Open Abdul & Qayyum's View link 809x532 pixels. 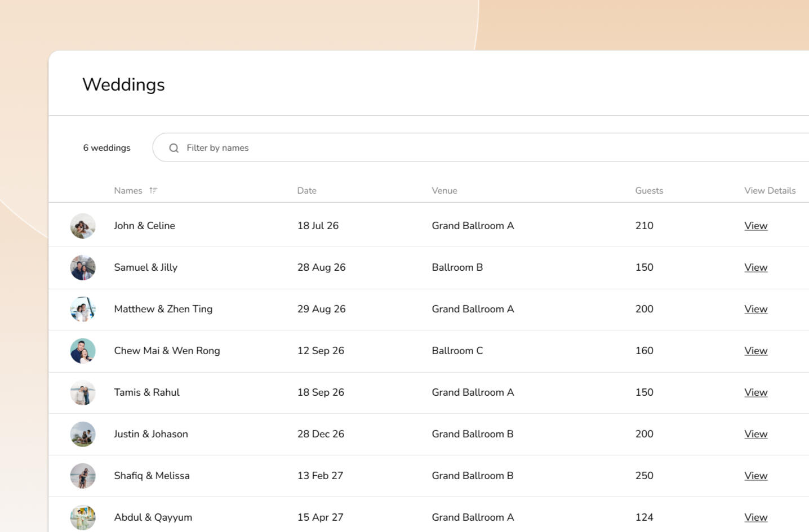pos(755,517)
